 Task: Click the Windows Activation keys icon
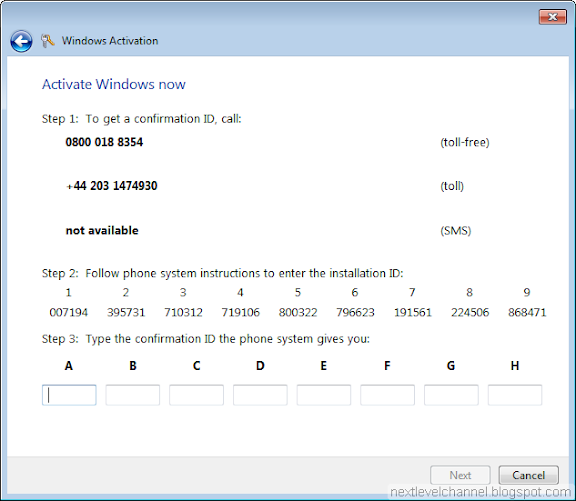pos(47,41)
